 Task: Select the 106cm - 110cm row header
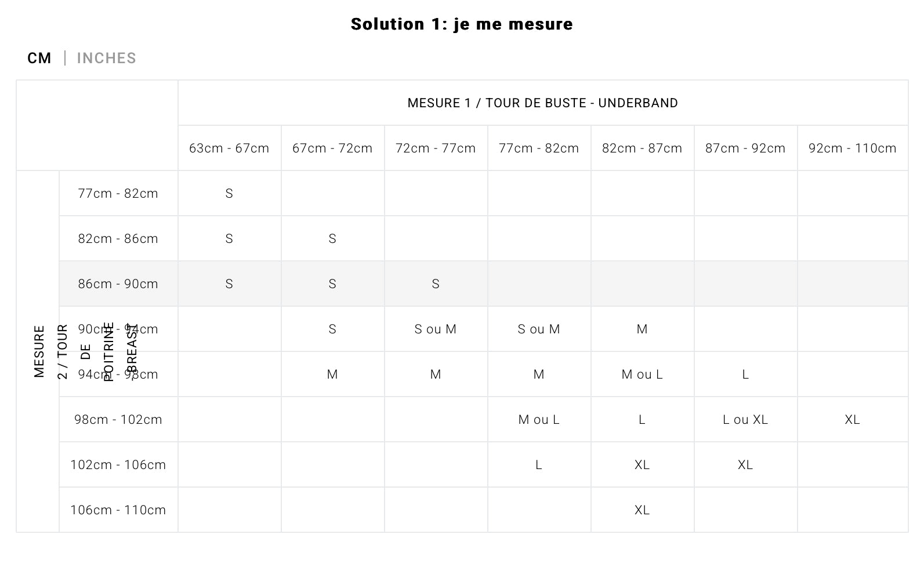[118, 510]
